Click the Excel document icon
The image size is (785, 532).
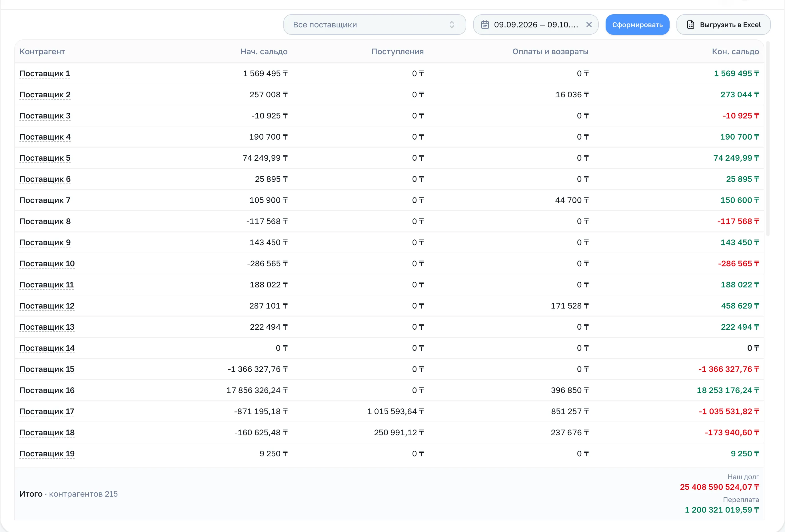pos(691,25)
